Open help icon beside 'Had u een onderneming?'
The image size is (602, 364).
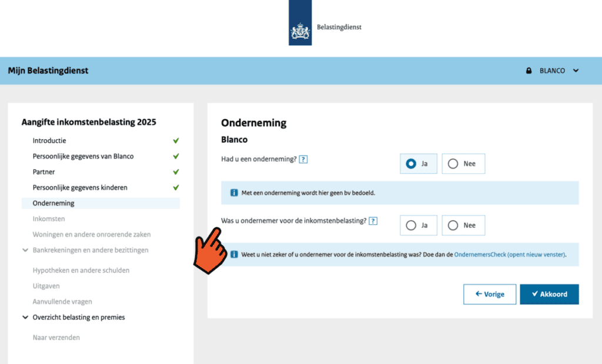[303, 159]
